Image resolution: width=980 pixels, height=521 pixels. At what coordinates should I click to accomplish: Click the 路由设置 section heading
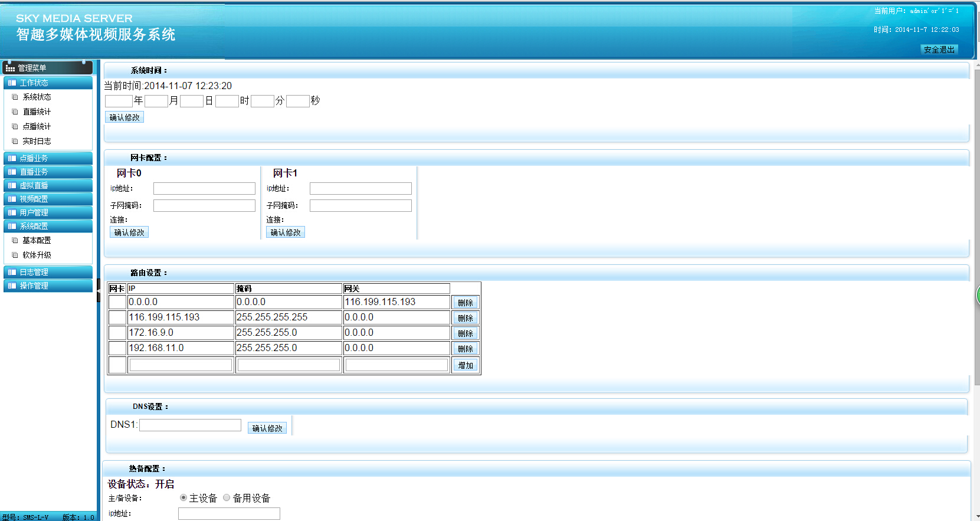tap(149, 273)
